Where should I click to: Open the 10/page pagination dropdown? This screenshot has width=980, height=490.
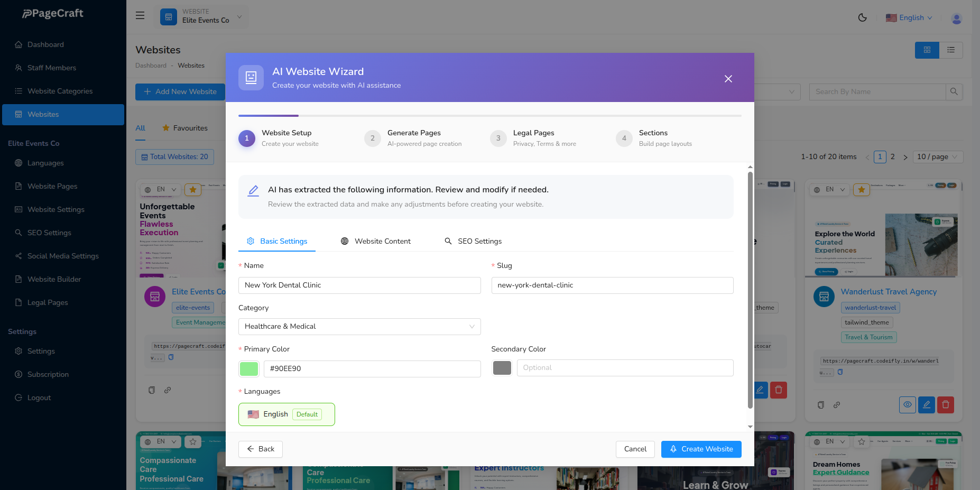938,156
